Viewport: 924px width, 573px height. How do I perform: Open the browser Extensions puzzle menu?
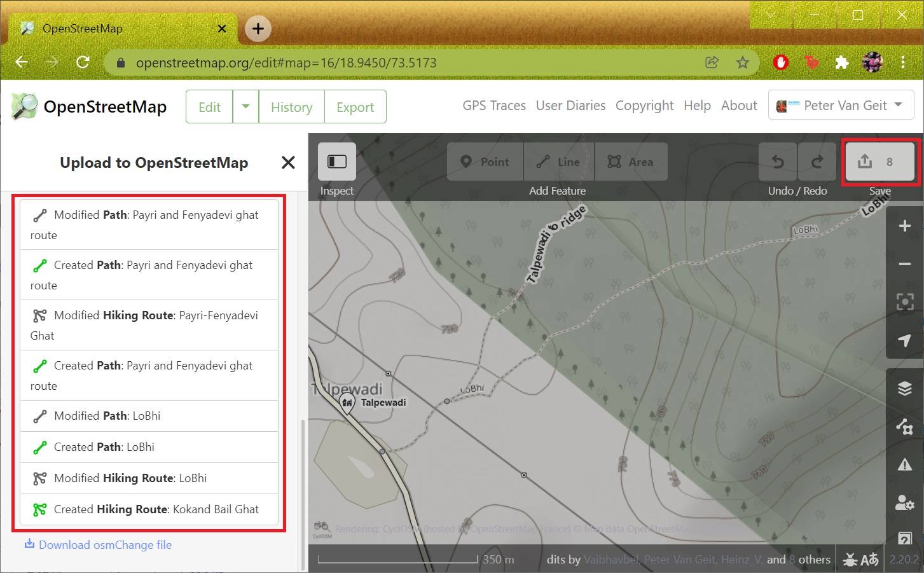pyautogui.click(x=841, y=62)
